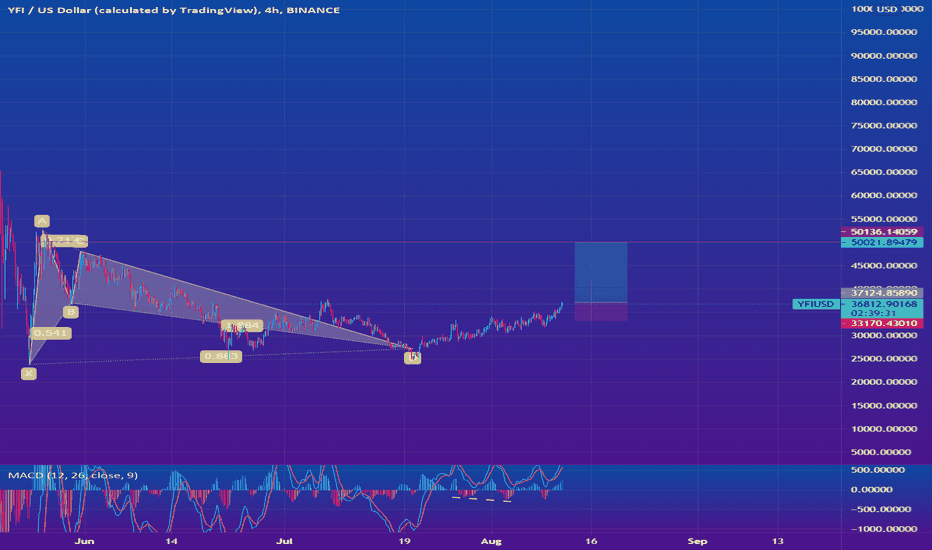932x550 pixels.
Task: Select harmonic pattern point A label
Action: tap(42, 221)
